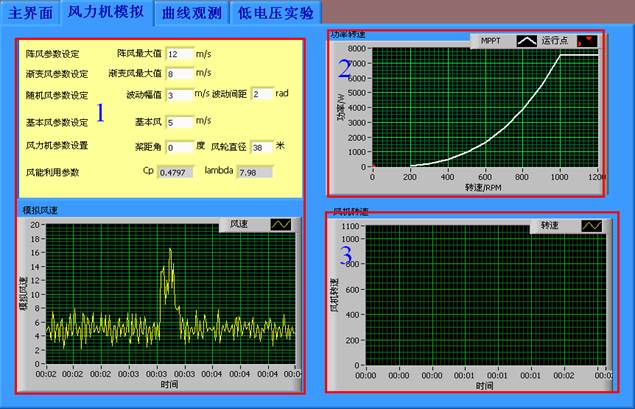The image size is (635, 409).
Task: Open the 风力机模拟 tab
Action: pyautogui.click(x=104, y=12)
